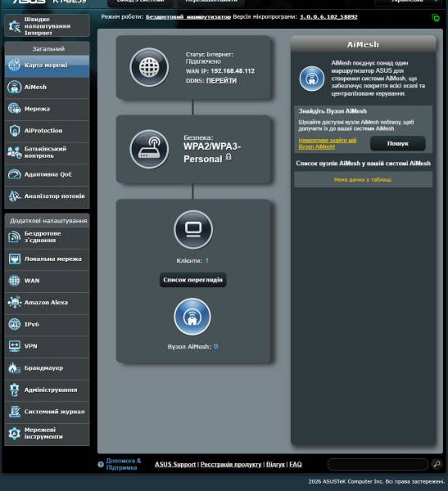Viewport: 448px width, 491px height.
Task: Click the Допомога & Підтримка link
Action: coord(123,464)
